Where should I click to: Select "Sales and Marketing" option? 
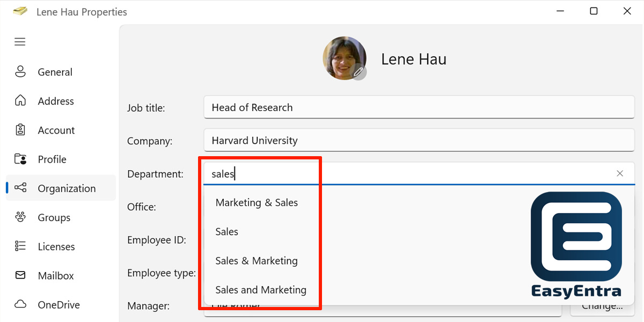point(261,290)
